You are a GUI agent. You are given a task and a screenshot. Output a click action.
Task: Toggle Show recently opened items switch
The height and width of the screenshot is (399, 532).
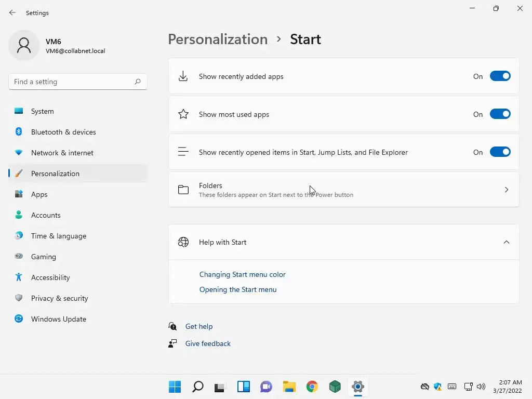[500, 152]
